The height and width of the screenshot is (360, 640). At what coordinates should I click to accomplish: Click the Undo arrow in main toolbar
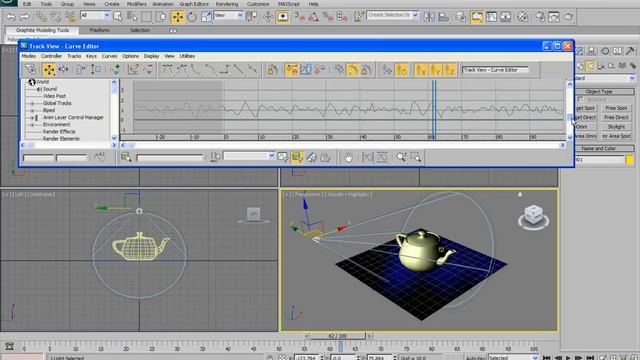(11, 17)
